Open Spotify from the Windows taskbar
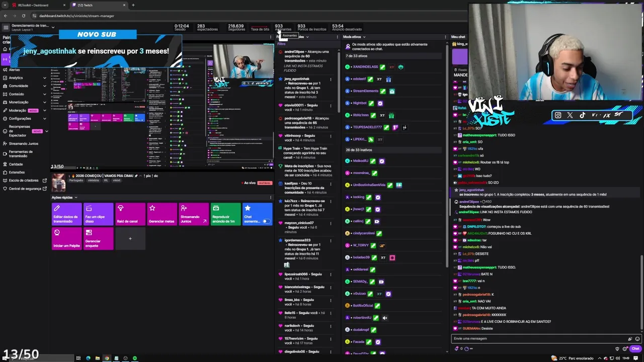 coord(135,358)
